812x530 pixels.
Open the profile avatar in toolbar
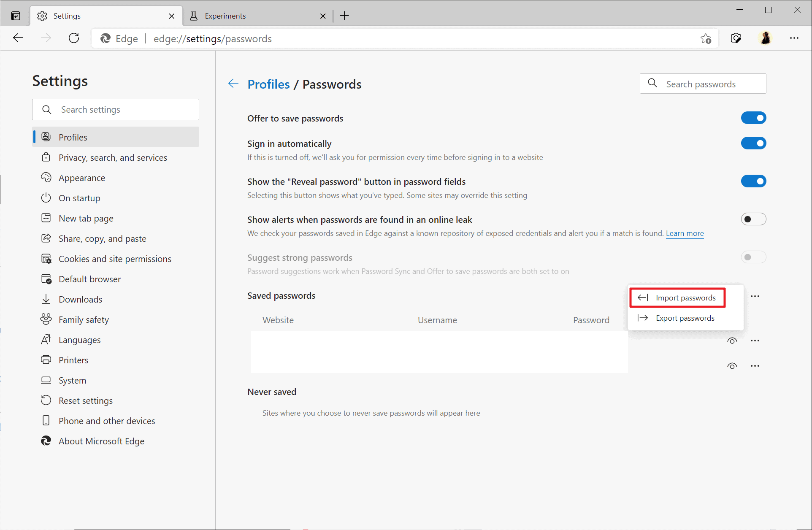(x=766, y=38)
